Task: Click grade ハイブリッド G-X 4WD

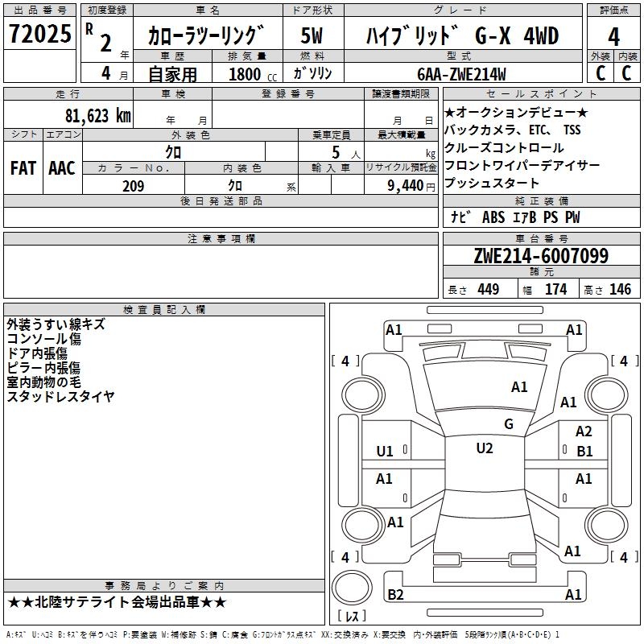Action: coord(462,35)
